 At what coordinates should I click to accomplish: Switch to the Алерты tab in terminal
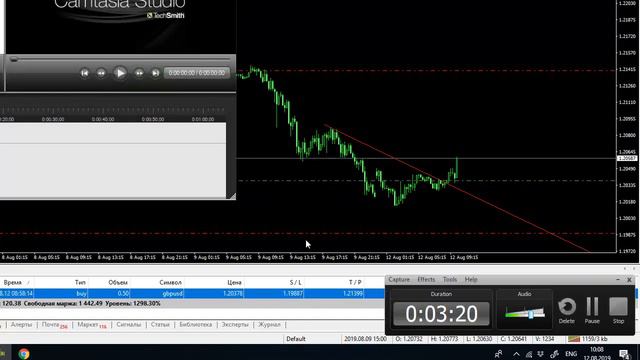(21, 324)
